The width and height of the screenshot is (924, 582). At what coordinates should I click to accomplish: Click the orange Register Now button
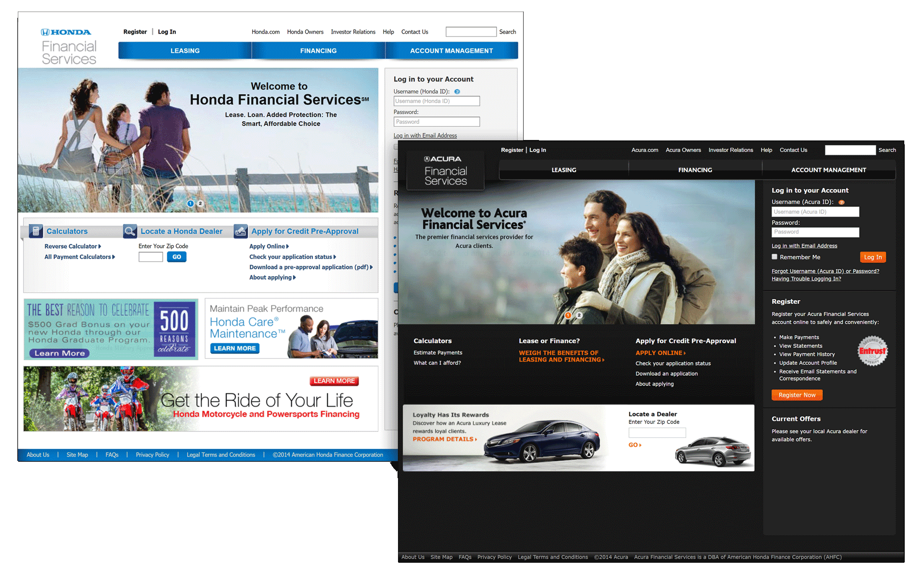click(797, 395)
